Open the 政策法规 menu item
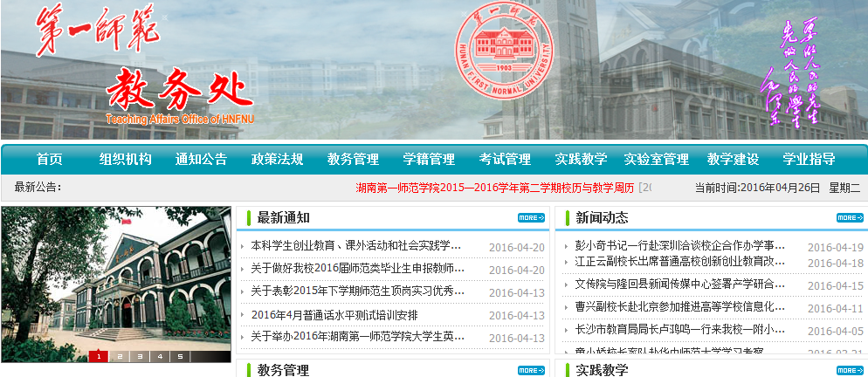Screen dimensions: 868x377 point(277,160)
